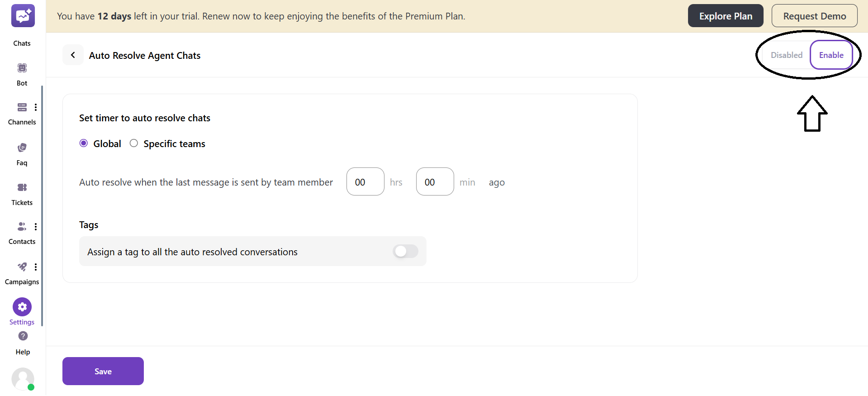Select the Global radio button
Screen dimensions: 868x396
[x=84, y=143]
